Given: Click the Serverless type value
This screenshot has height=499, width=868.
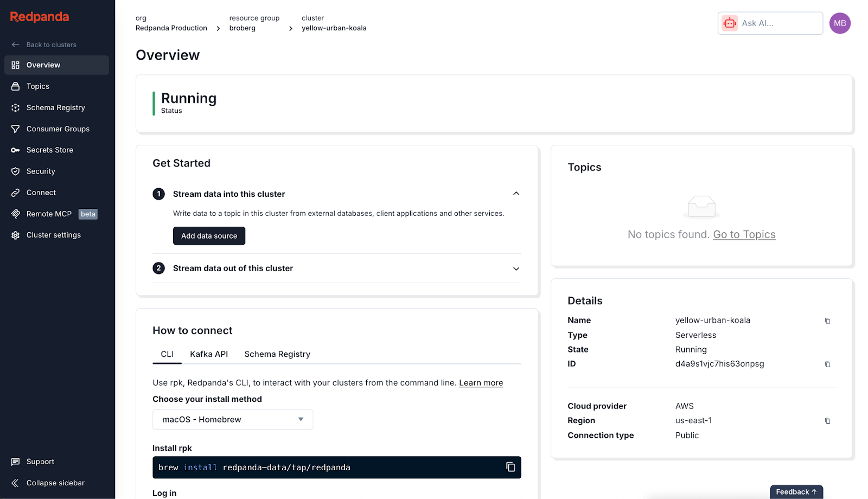Looking at the screenshot, I should tap(695, 335).
